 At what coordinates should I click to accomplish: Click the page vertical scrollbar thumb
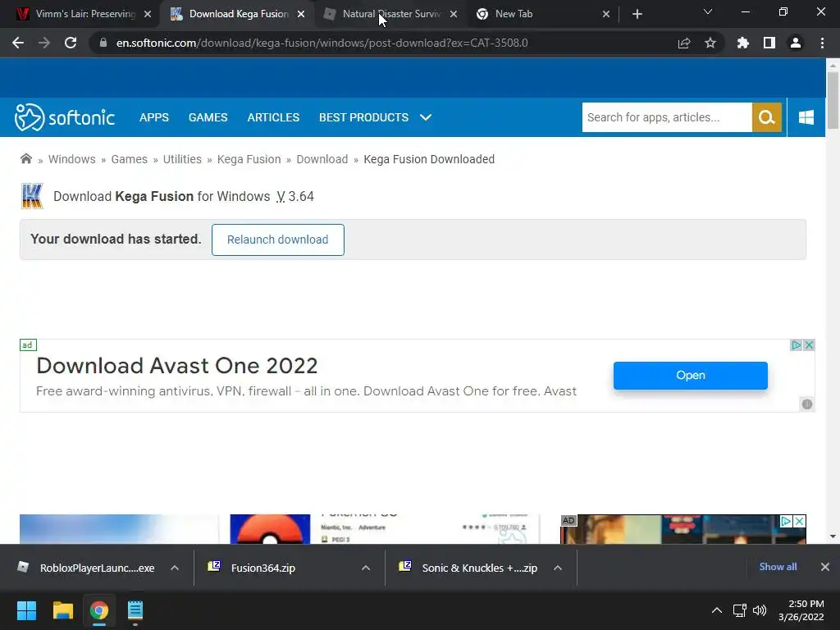pyautogui.click(x=833, y=100)
